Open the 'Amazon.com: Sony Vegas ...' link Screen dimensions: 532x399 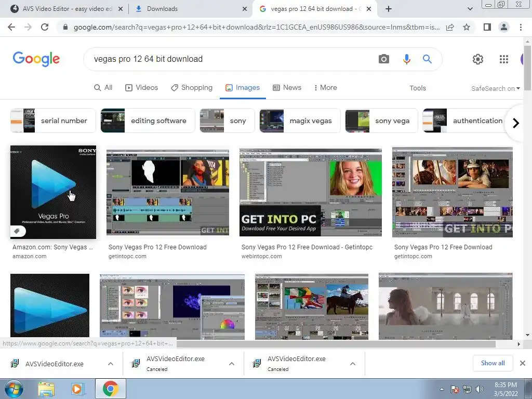pyautogui.click(x=52, y=247)
